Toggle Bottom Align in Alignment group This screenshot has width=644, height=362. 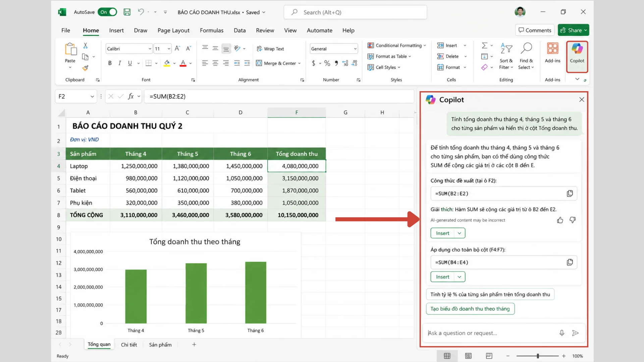tap(226, 49)
